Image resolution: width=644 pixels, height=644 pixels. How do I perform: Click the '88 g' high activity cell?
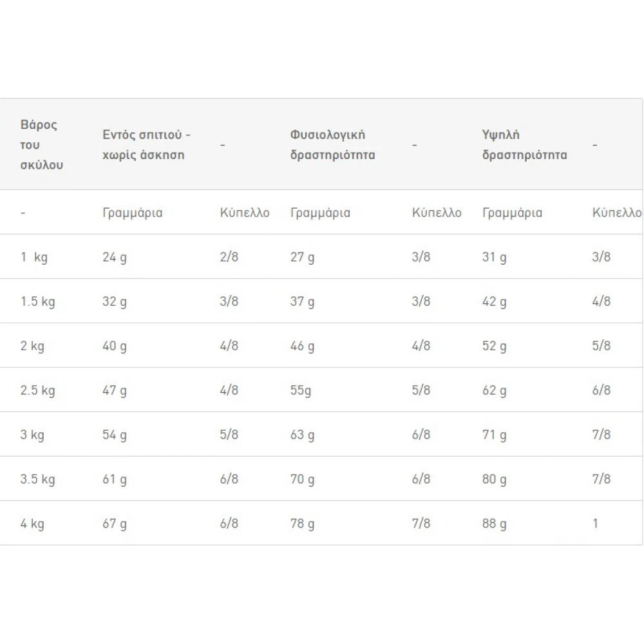tap(495, 523)
